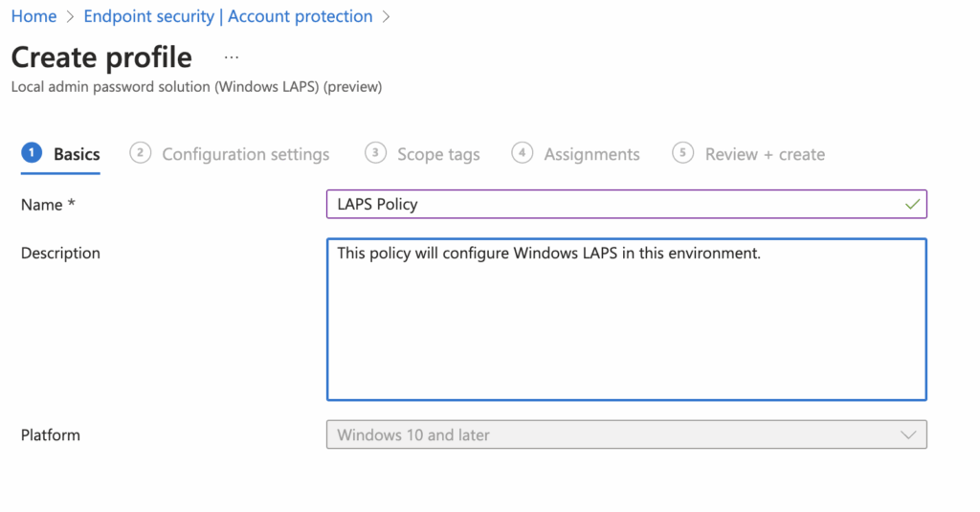
Task: Open the ellipsis menu beside Create profile
Action: pos(232,57)
